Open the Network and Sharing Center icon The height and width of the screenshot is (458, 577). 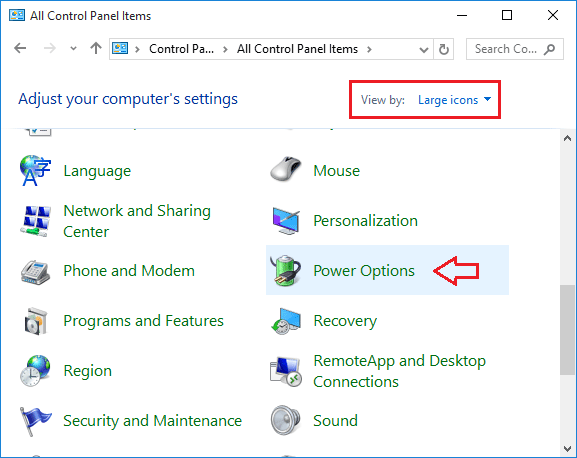35,221
